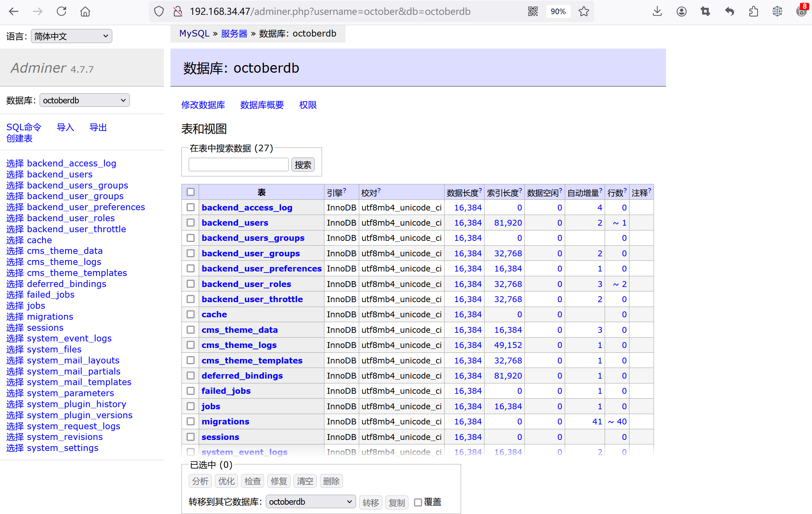
Task: Bookmark this page with the star
Action: coord(584,11)
